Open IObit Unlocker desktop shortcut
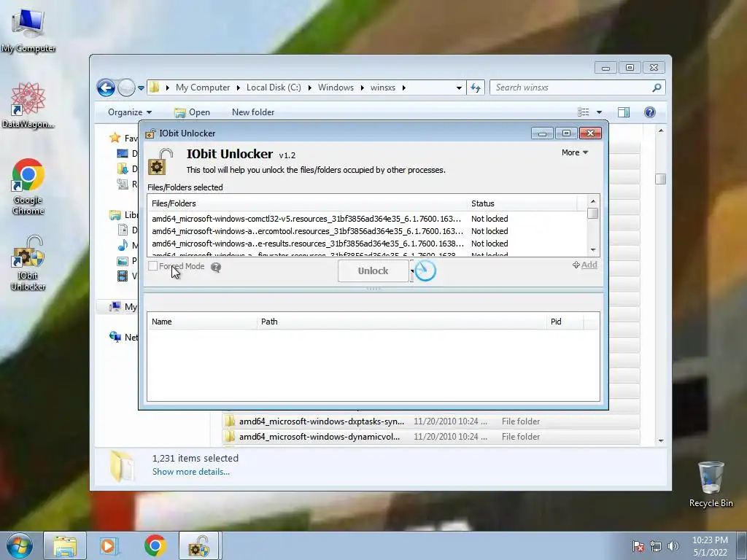The height and width of the screenshot is (560, 747). pyautogui.click(x=28, y=262)
